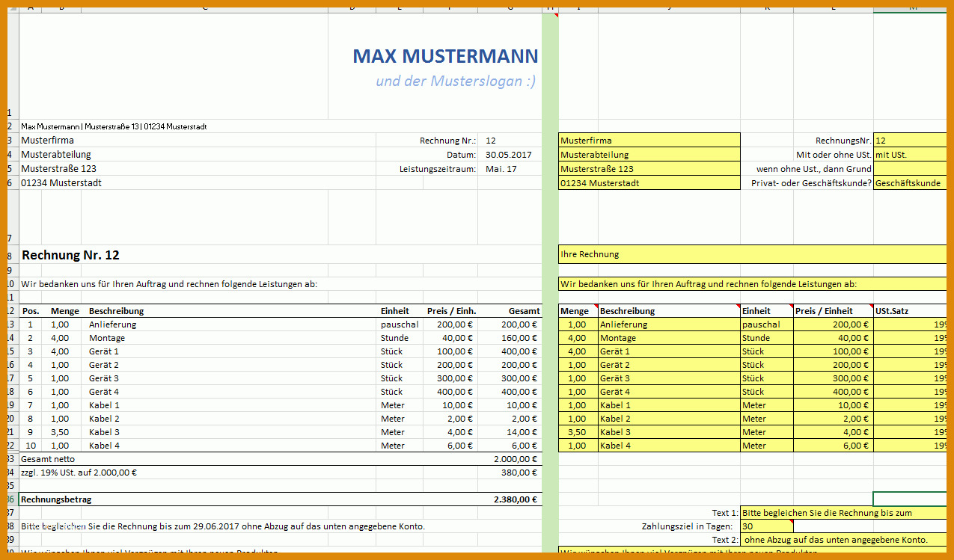Open the yellow 'mit USt.' cell
The width and height of the screenshot is (954, 560).
point(909,155)
